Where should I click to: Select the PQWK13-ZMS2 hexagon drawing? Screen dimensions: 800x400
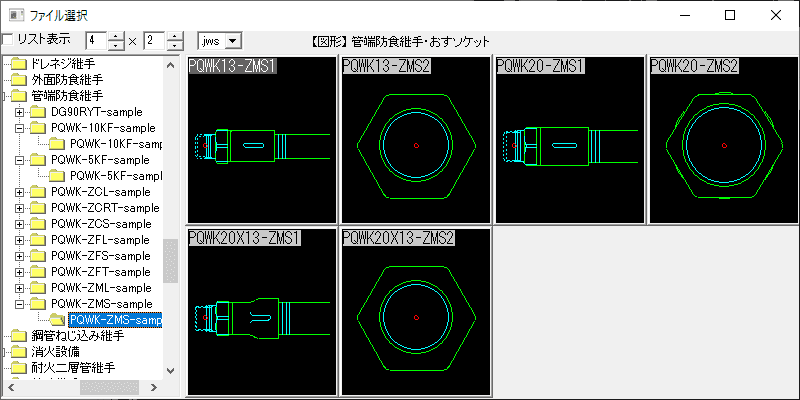pos(415,140)
